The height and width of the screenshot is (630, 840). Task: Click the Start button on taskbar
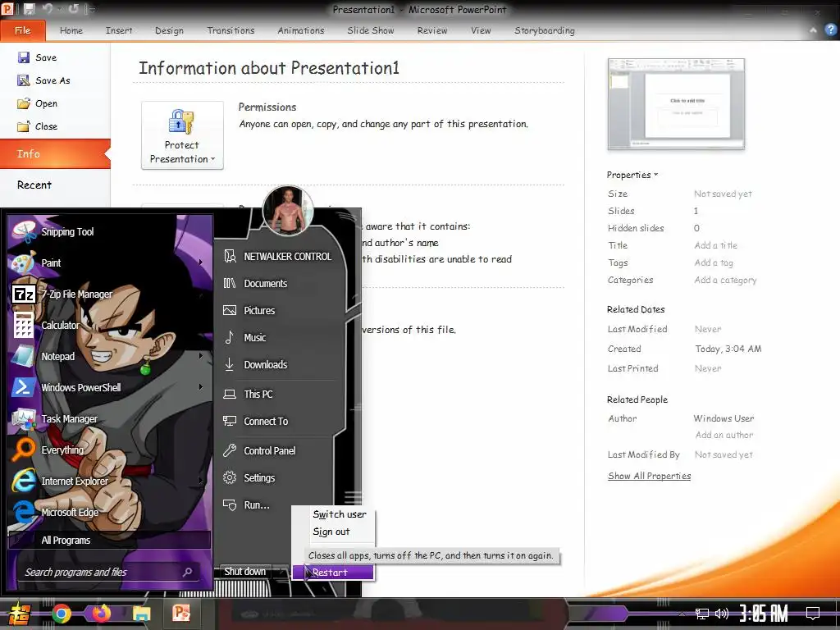point(19,614)
